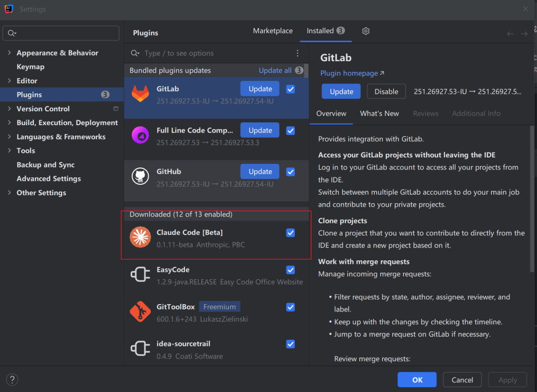Expand Languages & Frameworks node
This screenshot has width=537, height=392.
(9, 137)
